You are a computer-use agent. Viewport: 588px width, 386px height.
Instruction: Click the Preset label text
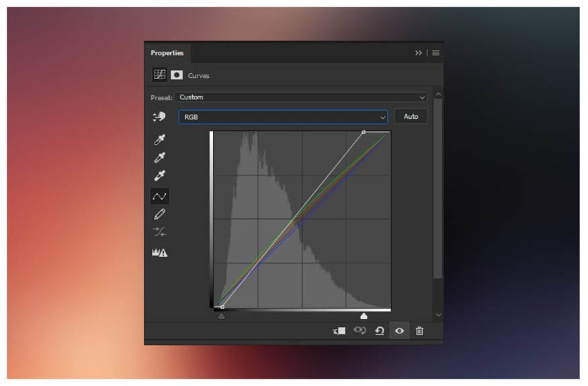pyautogui.click(x=161, y=98)
